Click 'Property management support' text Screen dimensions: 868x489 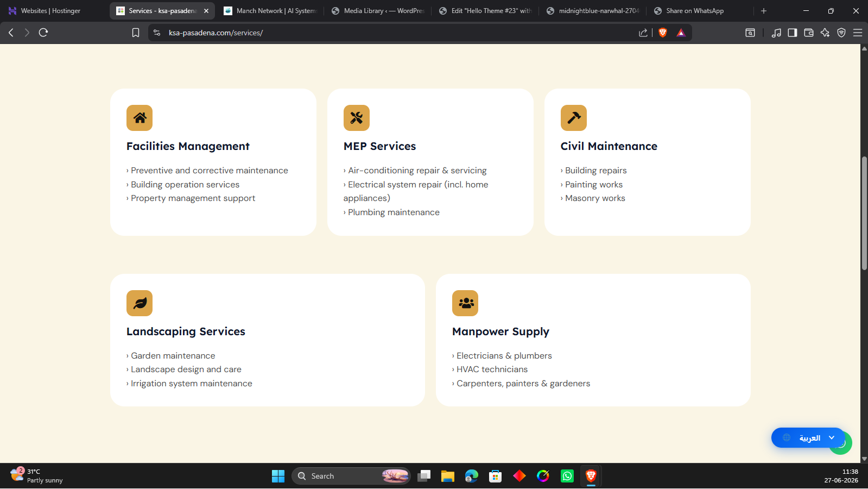pyautogui.click(x=193, y=198)
